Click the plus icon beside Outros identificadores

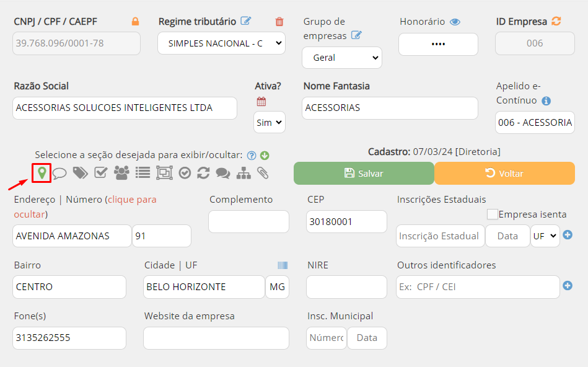pyautogui.click(x=568, y=286)
